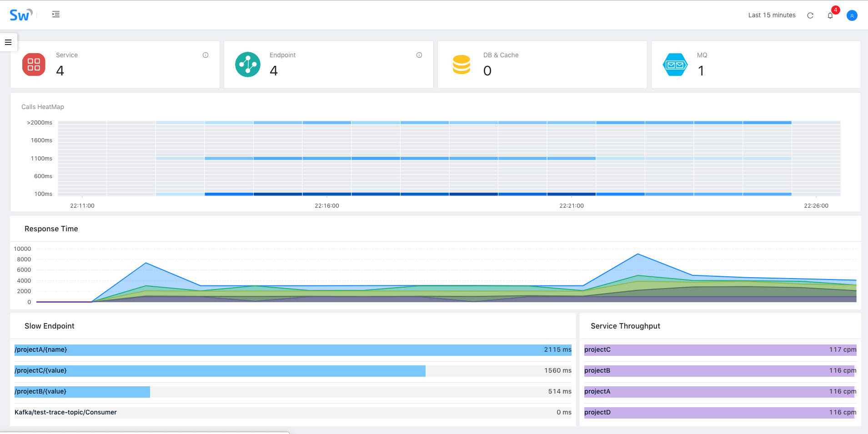Click the info tooltip on the Service card
The height and width of the screenshot is (434, 868).
206,55
